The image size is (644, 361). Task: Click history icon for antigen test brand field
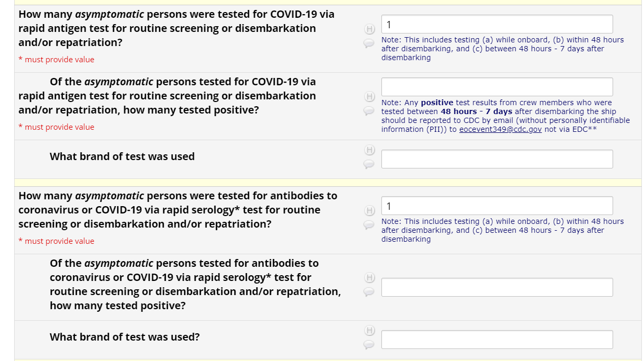click(369, 150)
